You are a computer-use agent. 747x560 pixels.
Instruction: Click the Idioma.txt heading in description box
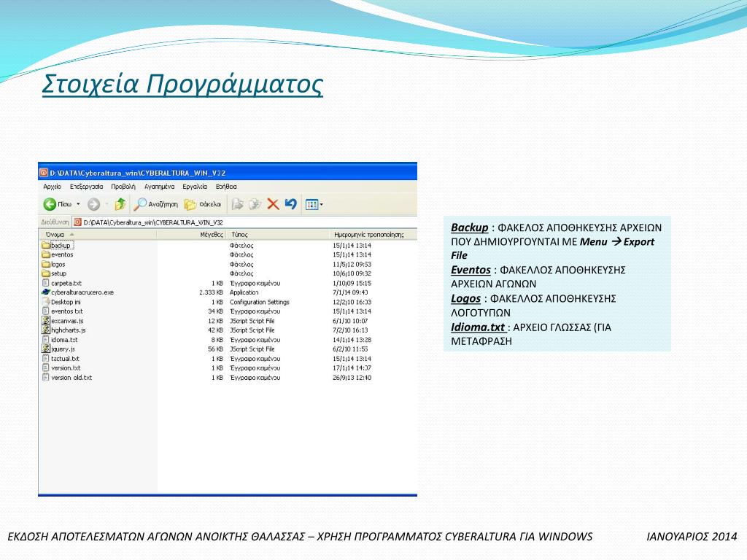[479, 327]
